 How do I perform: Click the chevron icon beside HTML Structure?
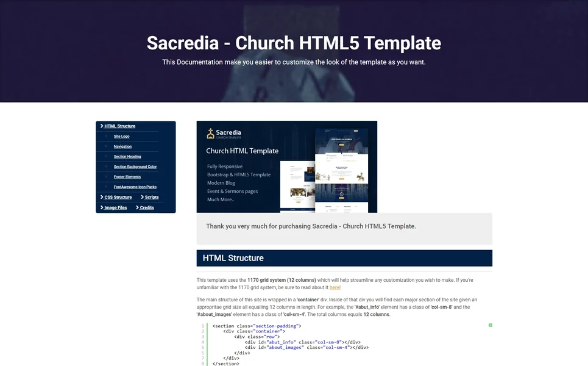point(102,126)
